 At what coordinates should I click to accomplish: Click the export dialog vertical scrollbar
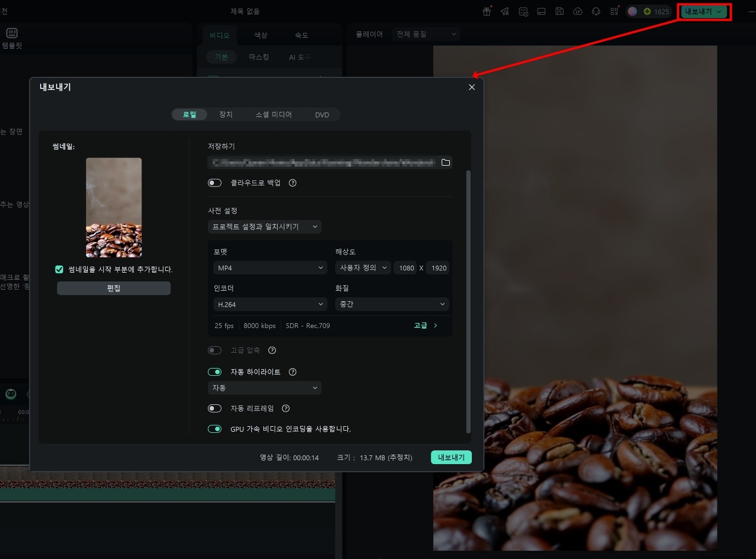468,302
